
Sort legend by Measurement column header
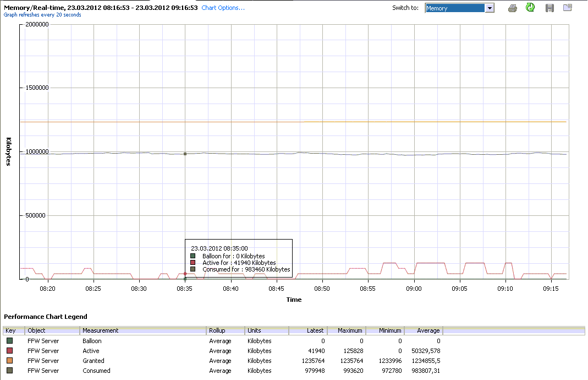[143, 330]
